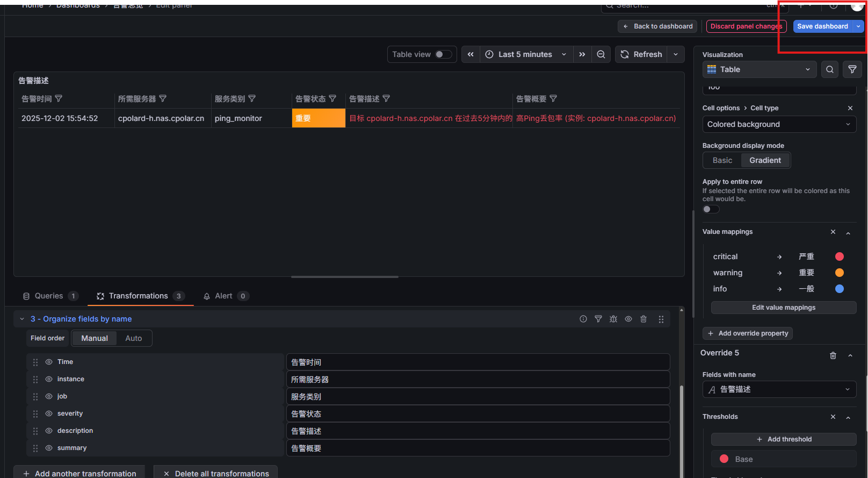Viewport: 868px width, 478px height.
Task: Enable Apply to entire row switch
Action: 711,209
